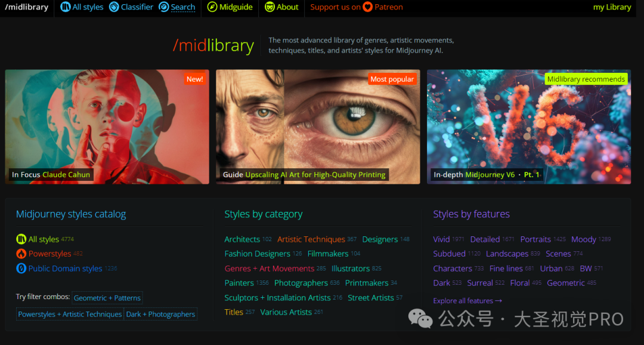Try the Powerstyles + Artistic Techniques combo
Screen dimensions: 644x345
tap(70, 314)
